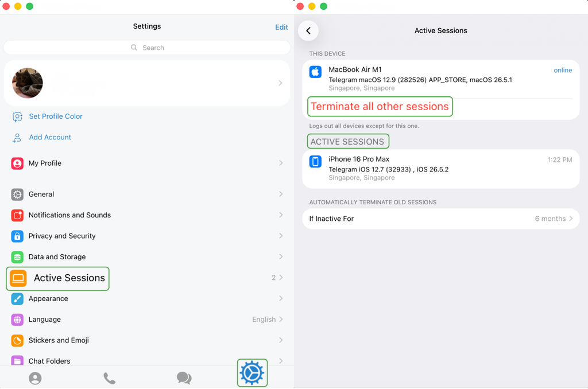The image size is (588, 389).
Task: Click the Set Profile Color icon
Action: (x=17, y=117)
